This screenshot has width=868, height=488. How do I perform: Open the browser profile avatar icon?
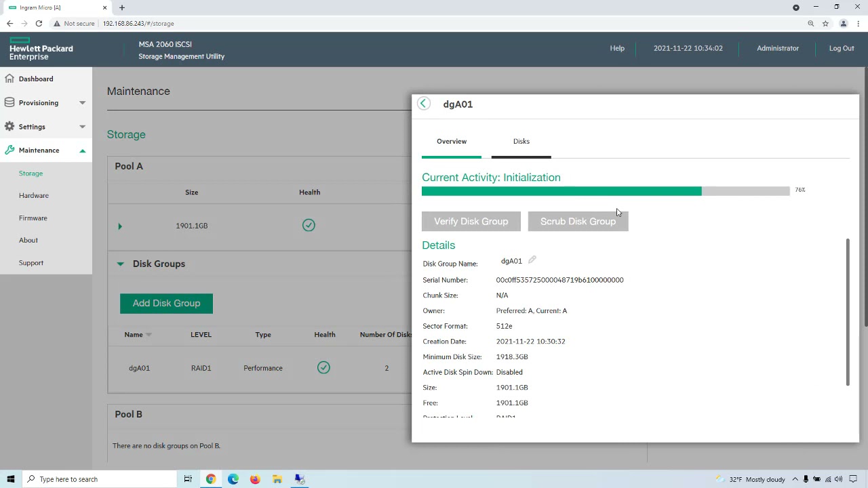point(844,23)
